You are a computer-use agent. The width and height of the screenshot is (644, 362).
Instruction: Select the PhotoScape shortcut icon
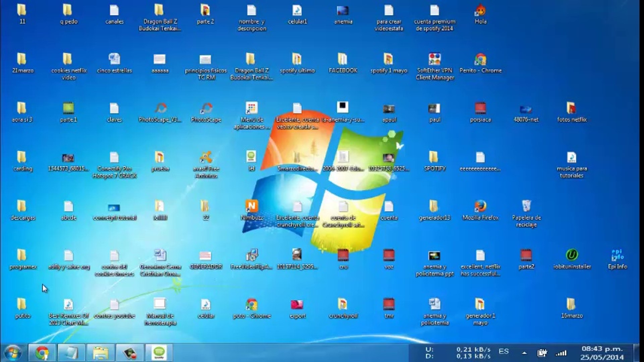pos(206,112)
